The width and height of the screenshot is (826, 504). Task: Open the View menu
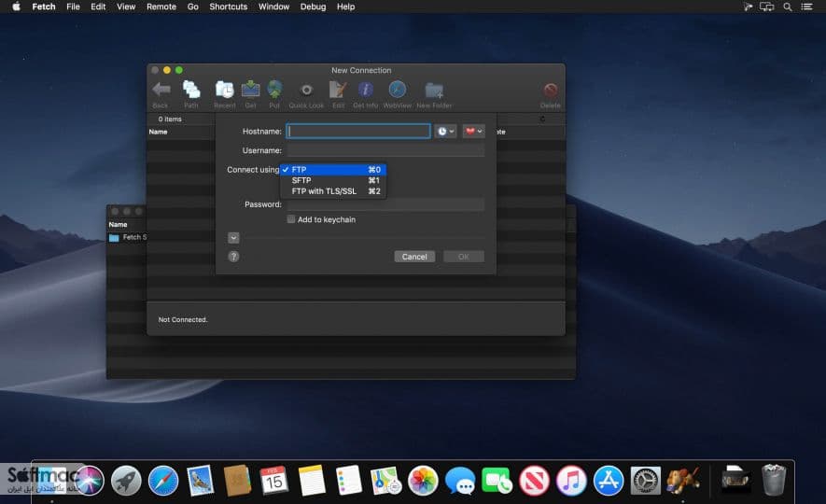click(126, 7)
